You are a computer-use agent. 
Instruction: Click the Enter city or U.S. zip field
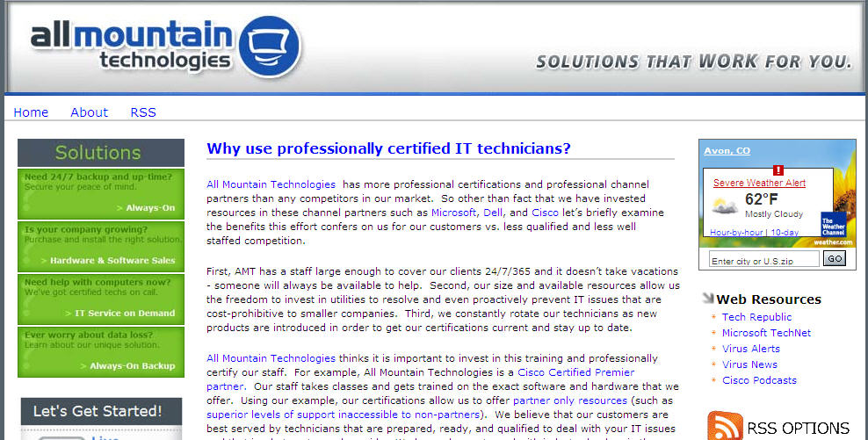tap(764, 259)
